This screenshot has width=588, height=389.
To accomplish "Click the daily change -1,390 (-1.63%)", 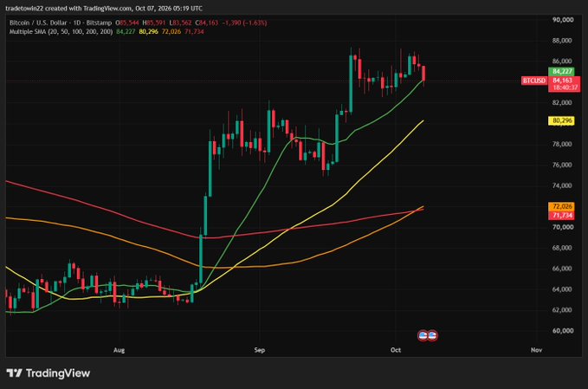I will point(244,23).
